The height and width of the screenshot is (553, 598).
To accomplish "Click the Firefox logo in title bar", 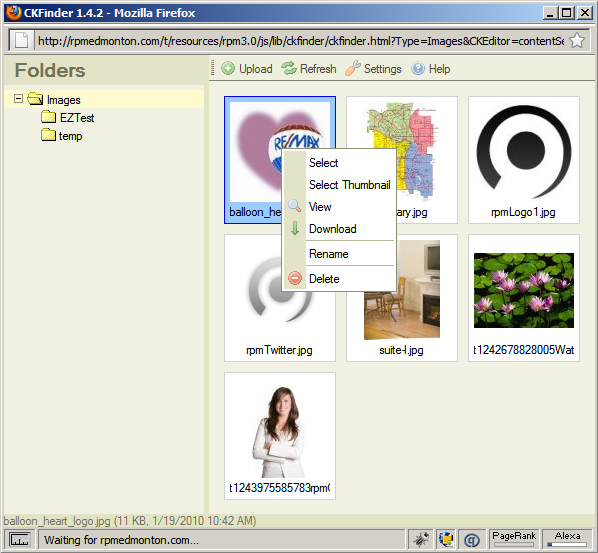I will tap(14, 12).
